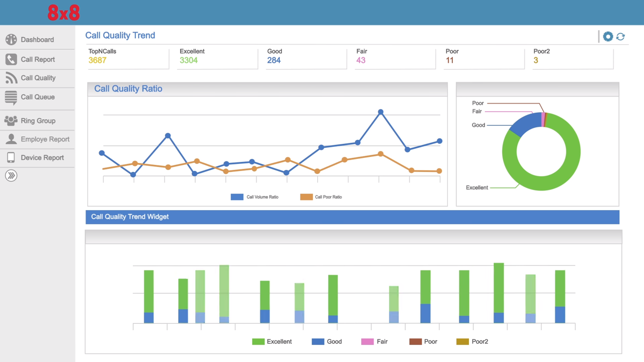The height and width of the screenshot is (362, 644).
Task: Open the Dashboard menu item
Action: (37, 40)
